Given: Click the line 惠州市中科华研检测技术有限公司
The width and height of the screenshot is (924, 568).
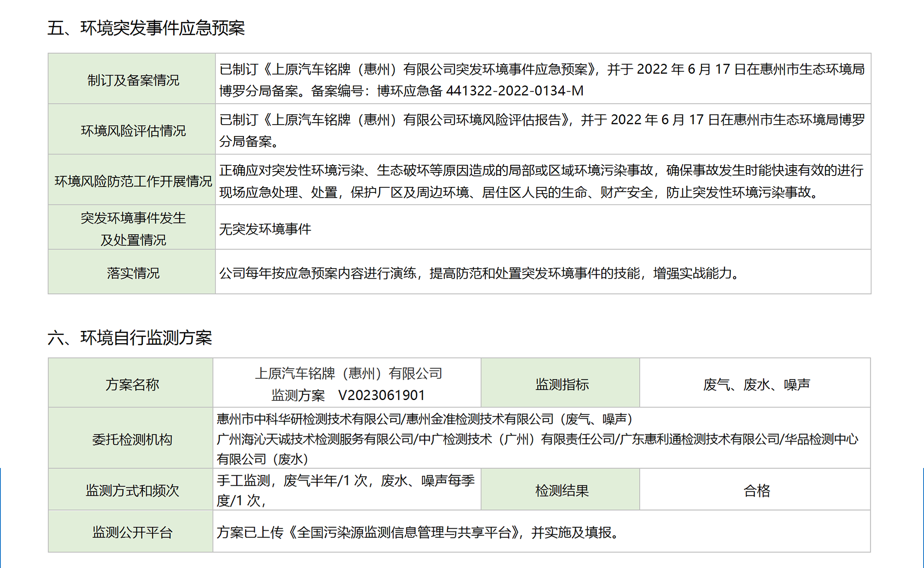Looking at the screenshot, I should click(x=424, y=419).
